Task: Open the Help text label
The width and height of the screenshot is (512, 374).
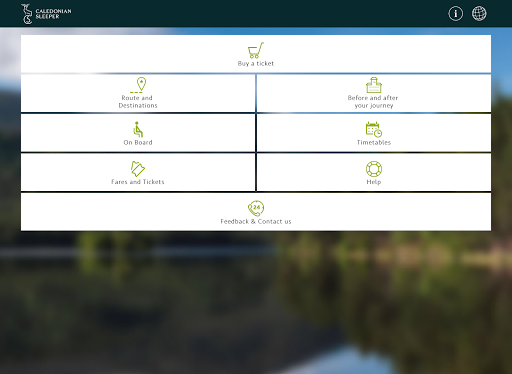Action: tap(374, 182)
